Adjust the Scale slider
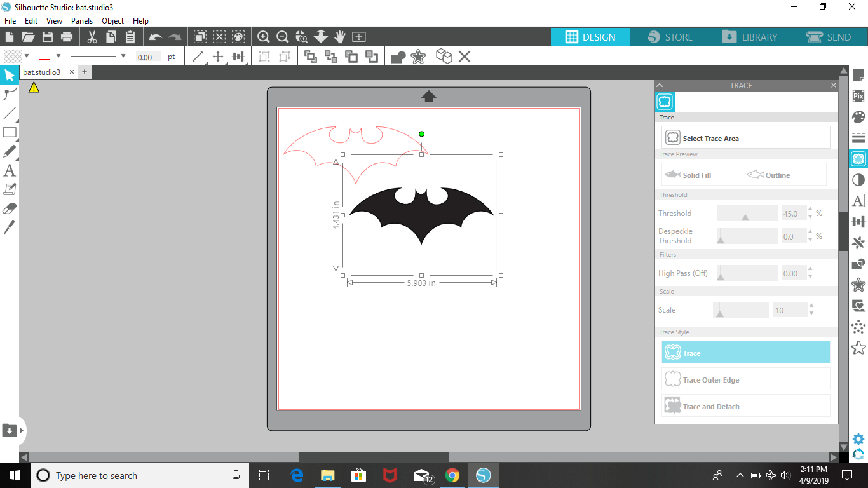 741,310
